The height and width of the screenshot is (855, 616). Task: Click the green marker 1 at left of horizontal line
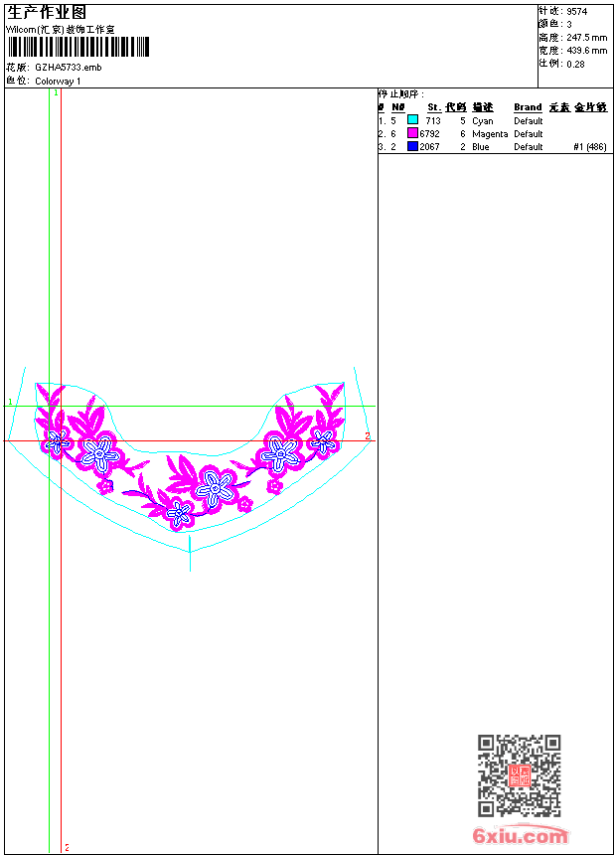(x=10, y=402)
